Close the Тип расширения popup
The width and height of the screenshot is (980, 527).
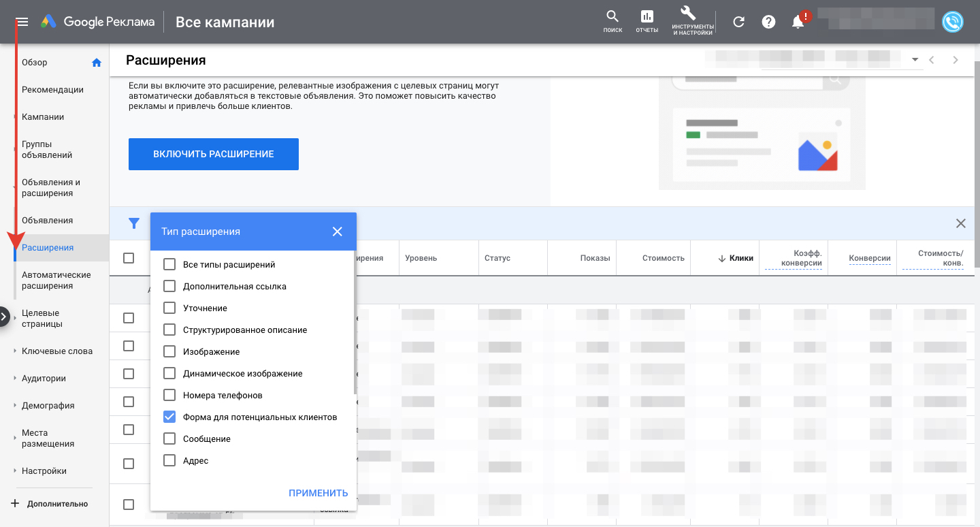338,231
